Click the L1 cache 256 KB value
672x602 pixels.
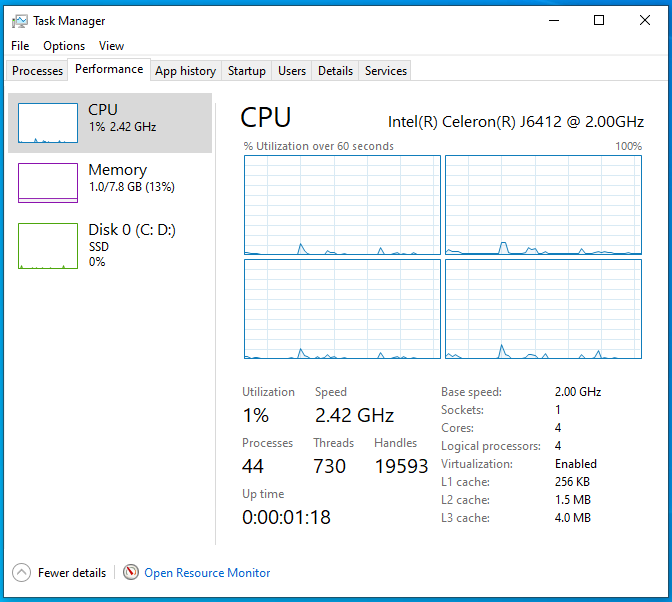point(572,482)
